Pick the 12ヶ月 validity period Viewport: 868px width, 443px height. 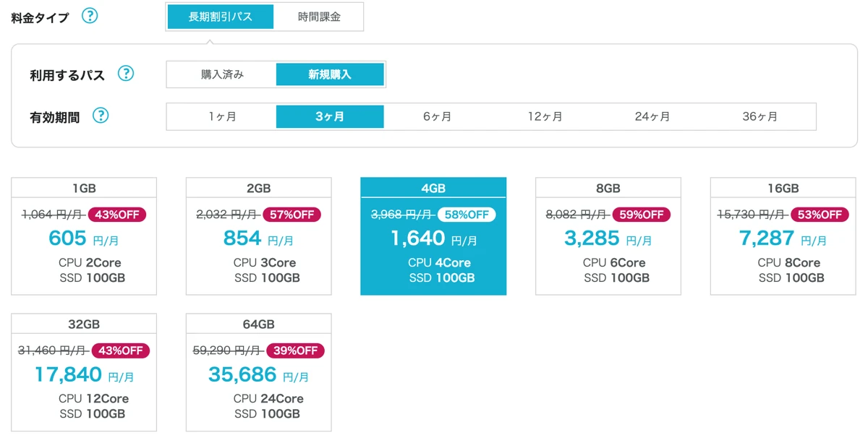(545, 116)
